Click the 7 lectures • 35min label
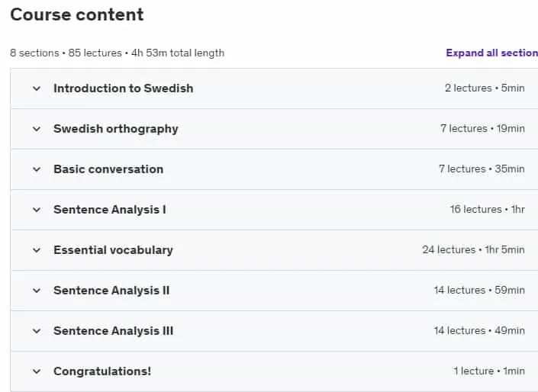Screen dimensions: 538x392 (x=482, y=169)
